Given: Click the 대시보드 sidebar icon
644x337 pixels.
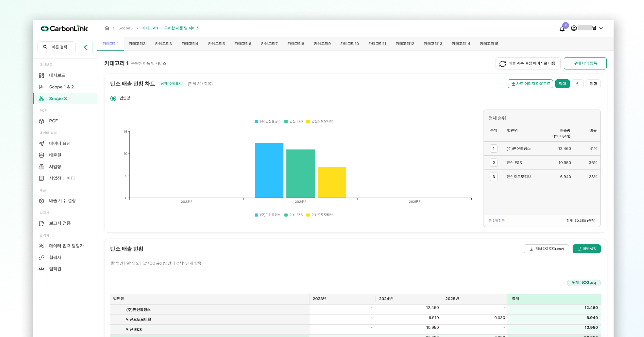Looking at the screenshot, I should pyautogui.click(x=42, y=75).
